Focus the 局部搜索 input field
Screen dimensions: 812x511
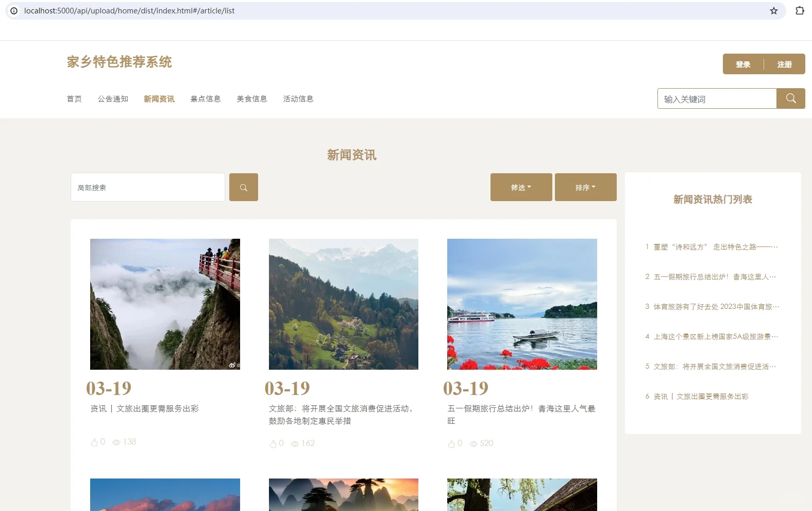pyautogui.click(x=148, y=187)
